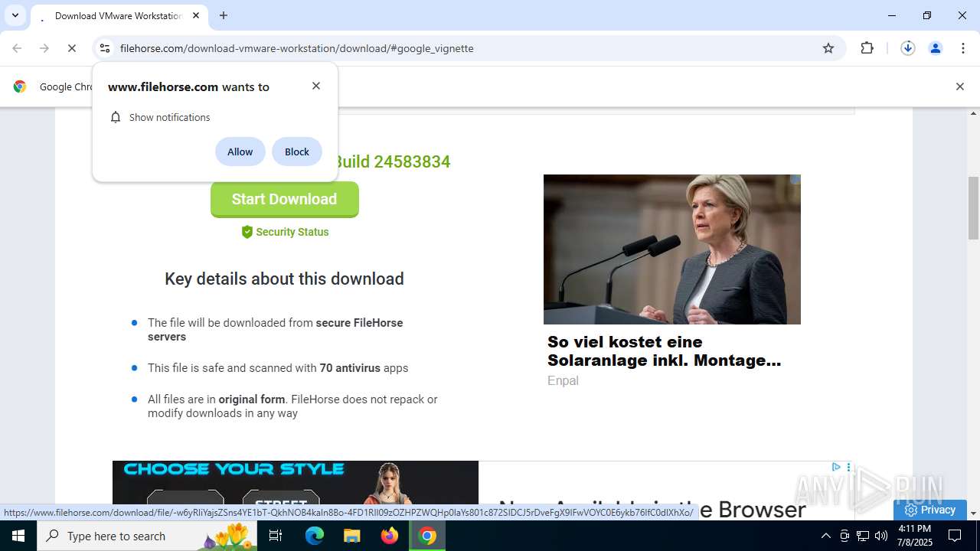Click the '70 antivirus' text
Image resolution: width=980 pixels, height=551 pixels.
[x=350, y=368]
